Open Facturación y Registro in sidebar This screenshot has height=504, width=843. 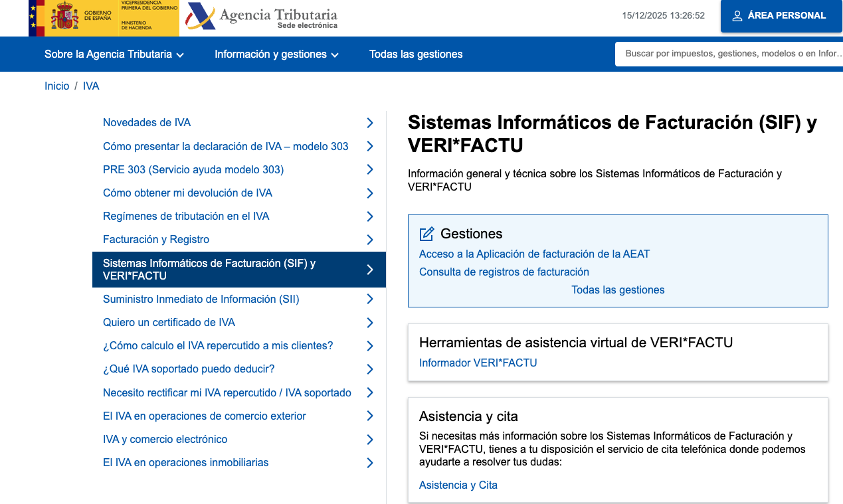pos(156,239)
